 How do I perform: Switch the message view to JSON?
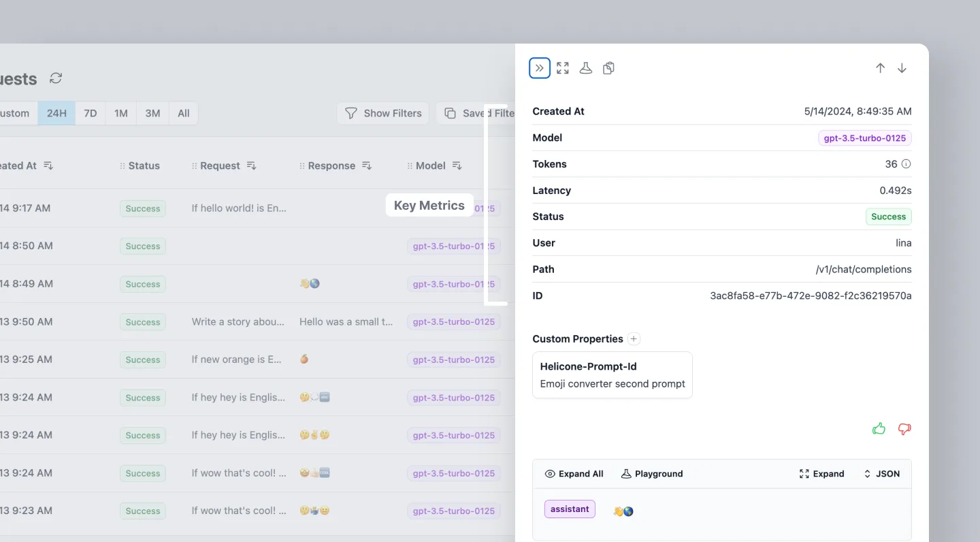881,474
